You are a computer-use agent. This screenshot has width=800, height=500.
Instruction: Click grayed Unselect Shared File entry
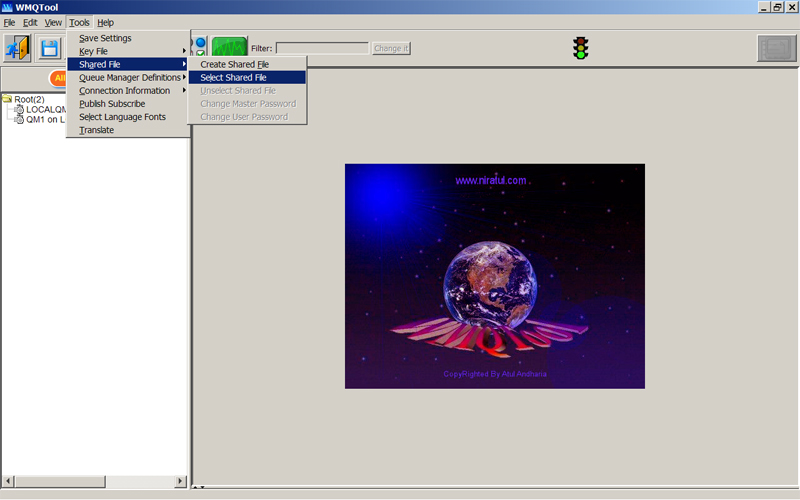(x=247, y=91)
